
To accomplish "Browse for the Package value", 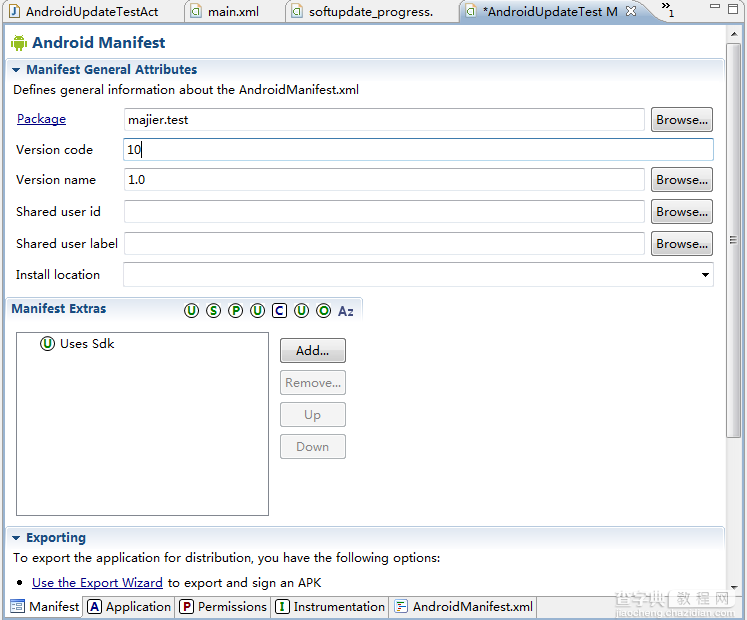I will point(682,120).
